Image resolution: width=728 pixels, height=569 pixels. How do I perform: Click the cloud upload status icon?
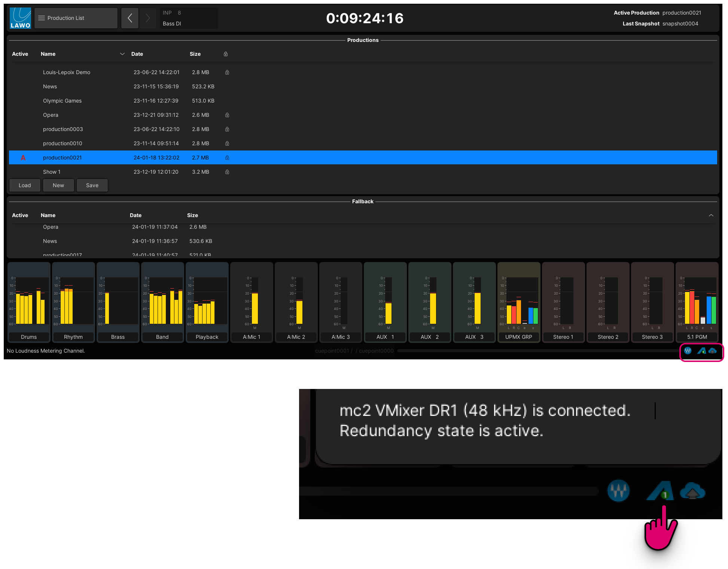(713, 351)
